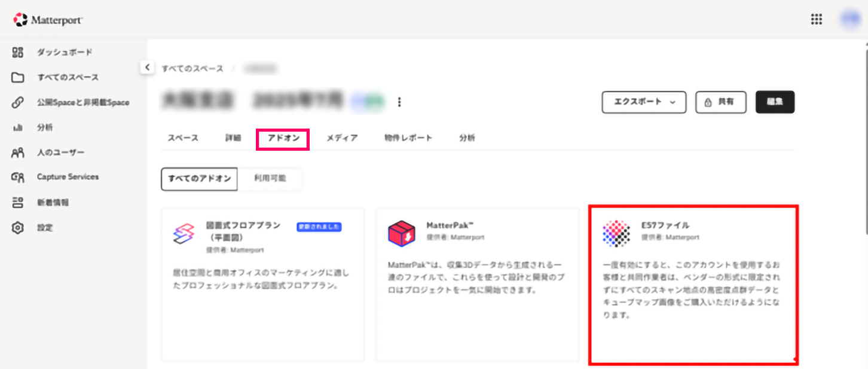
Task: Click the 人のユーザー people icon
Action: coord(17,153)
